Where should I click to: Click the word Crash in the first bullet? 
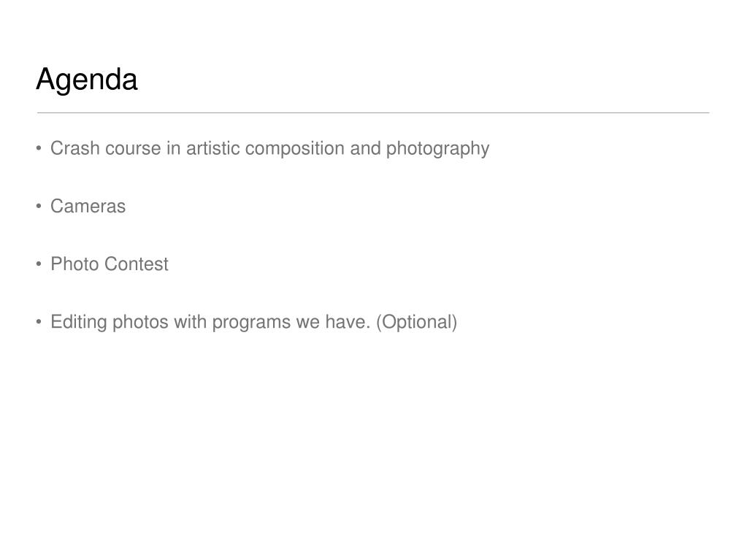[74, 148]
